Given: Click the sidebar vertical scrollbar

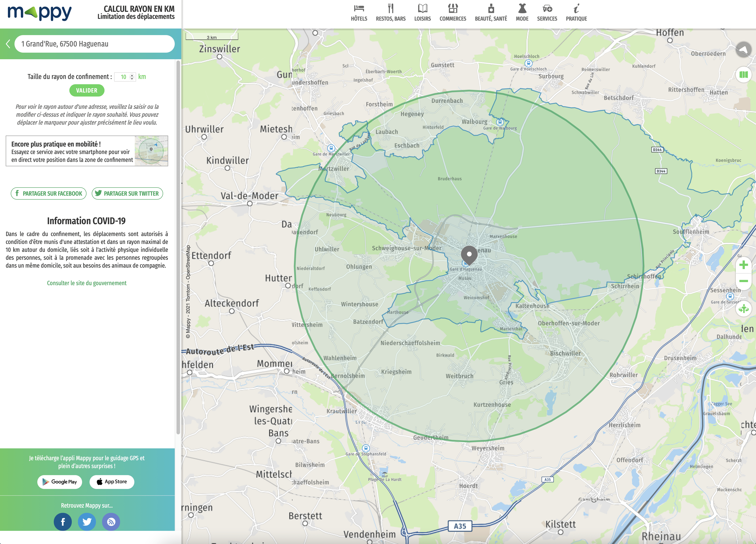Looking at the screenshot, I should point(178,247).
